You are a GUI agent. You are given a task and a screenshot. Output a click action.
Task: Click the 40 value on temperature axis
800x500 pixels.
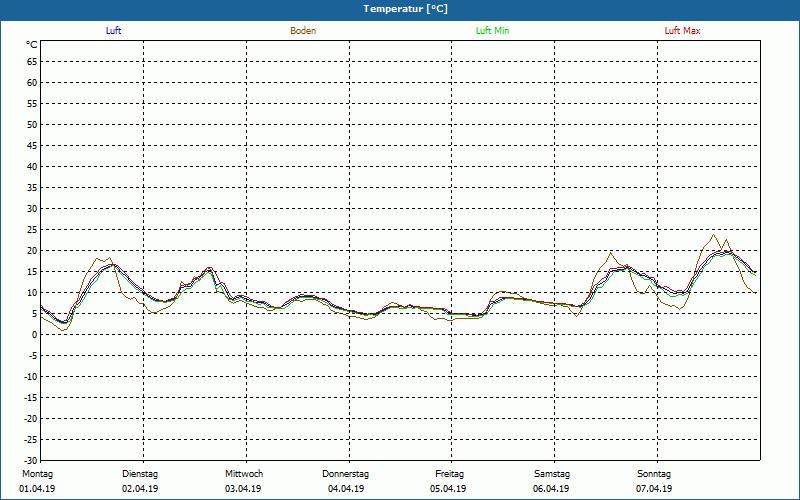point(32,166)
